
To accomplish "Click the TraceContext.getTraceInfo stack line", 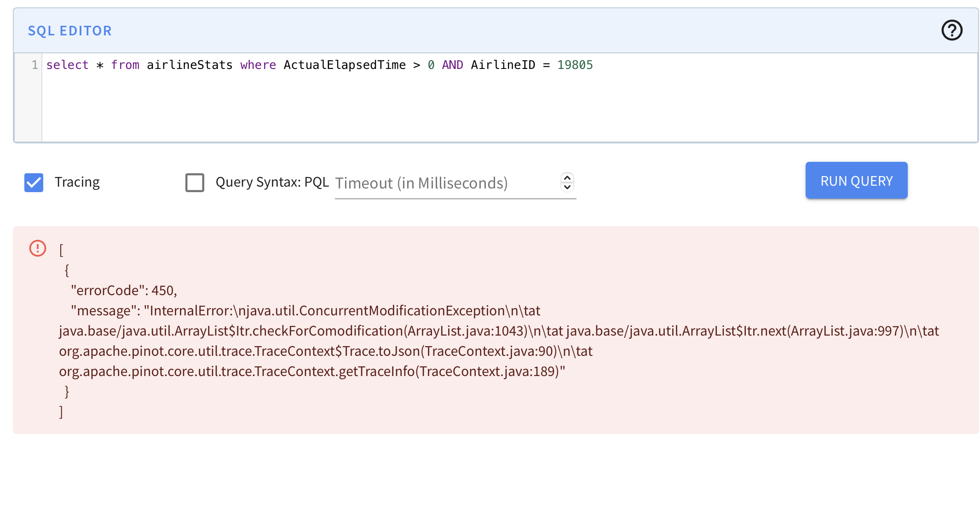I will 312,371.
